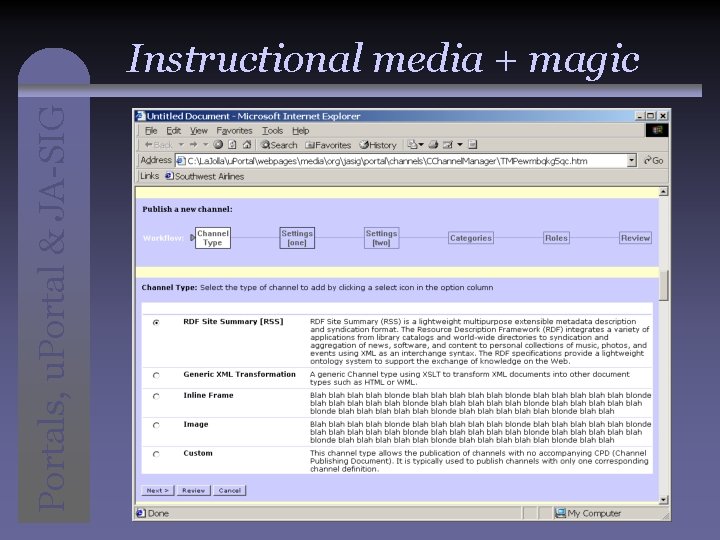
Task: Click the Go button beside address bar
Action: coord(654,161)
